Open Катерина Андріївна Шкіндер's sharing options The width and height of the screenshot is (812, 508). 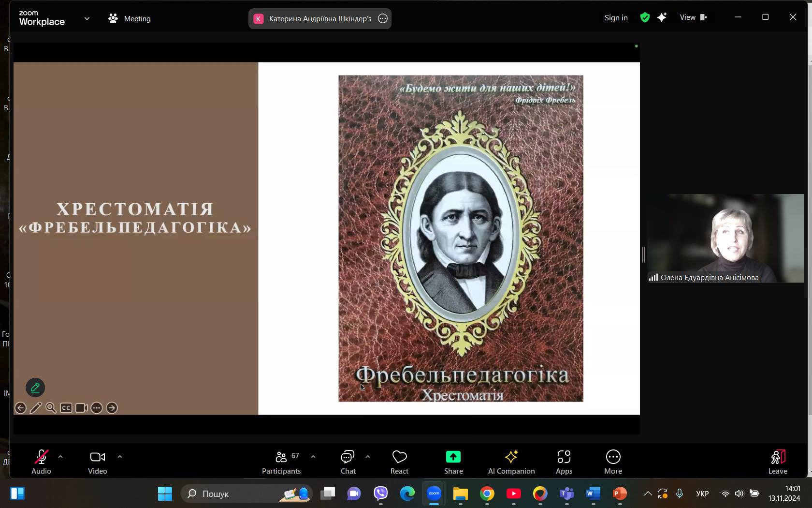(383, 18)
